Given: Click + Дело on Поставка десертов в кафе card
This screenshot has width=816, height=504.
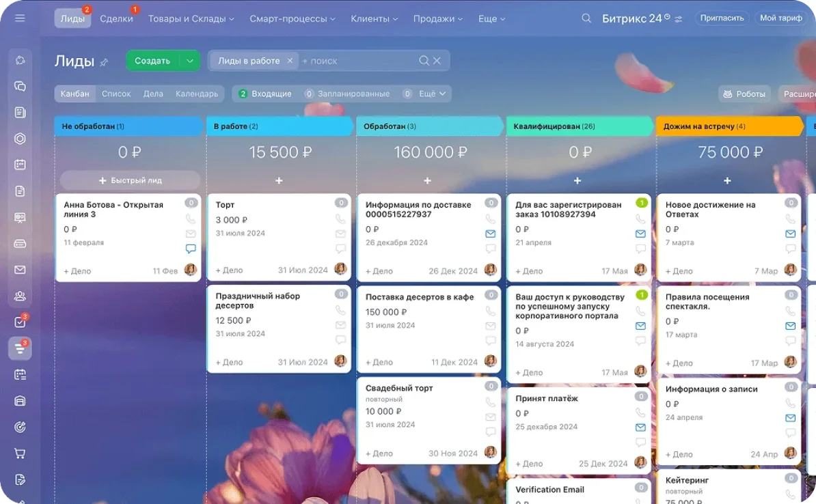Looking at the screenshot, I should (379, 363).
